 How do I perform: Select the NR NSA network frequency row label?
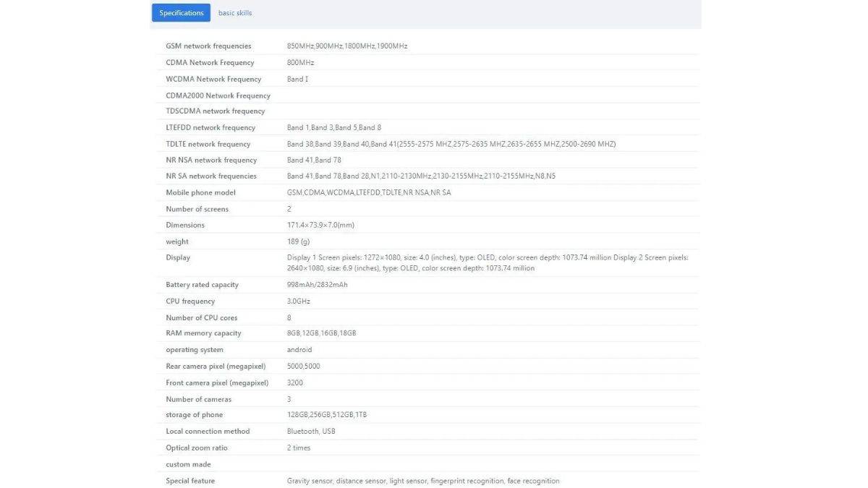[x=211, y=160]
